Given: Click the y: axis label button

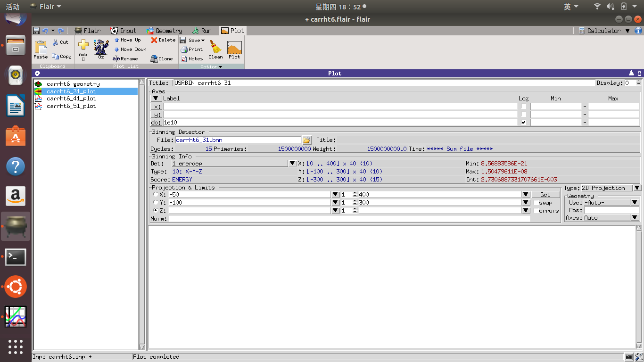Looking at the screenshot, I should pyautogui.click(x=156, y=115).
